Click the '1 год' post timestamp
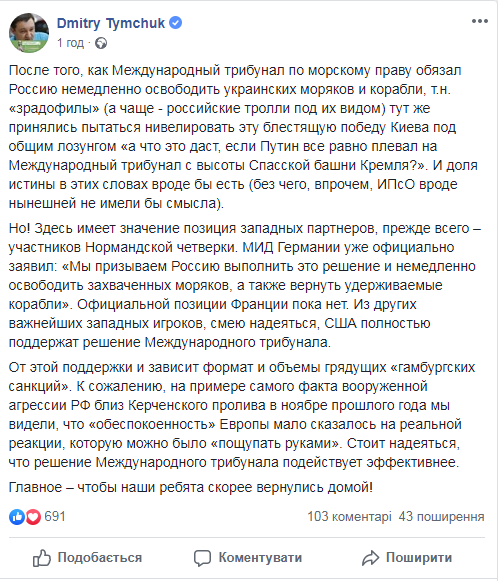498x581 pixels. point(70,43)
